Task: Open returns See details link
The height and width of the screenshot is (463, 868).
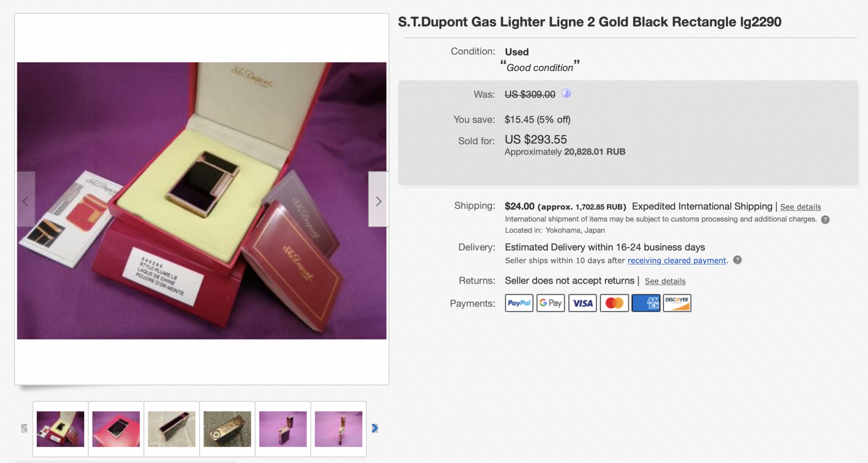Action: coord(665,281)
